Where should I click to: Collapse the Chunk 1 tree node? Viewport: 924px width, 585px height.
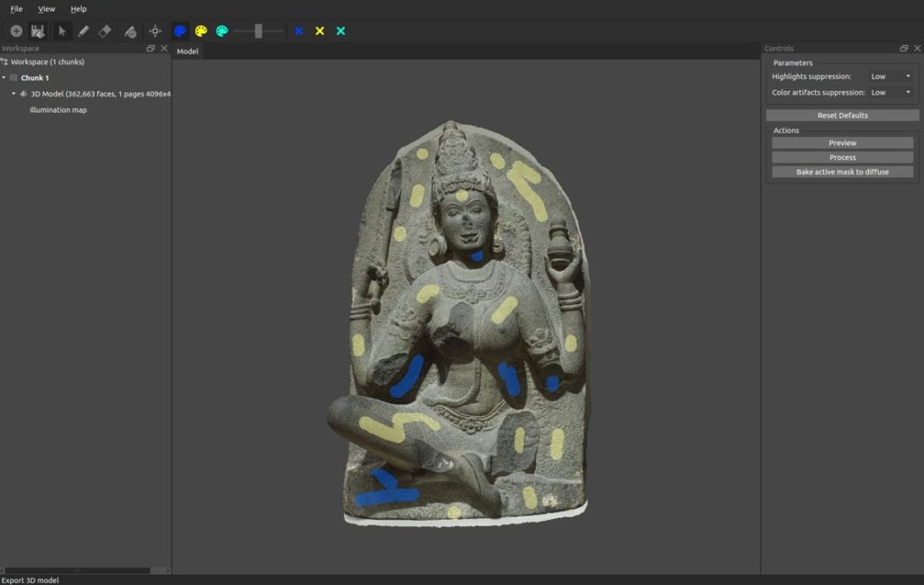(x=4, y=78)
